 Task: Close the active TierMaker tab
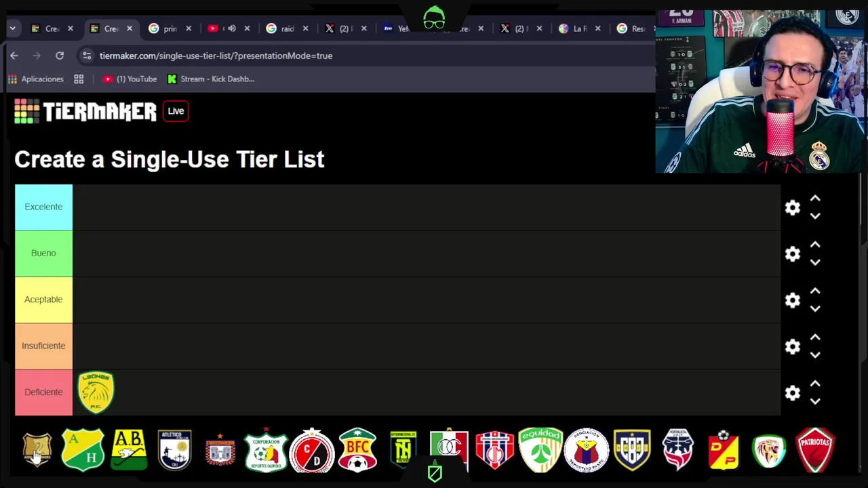click(130, 28)
